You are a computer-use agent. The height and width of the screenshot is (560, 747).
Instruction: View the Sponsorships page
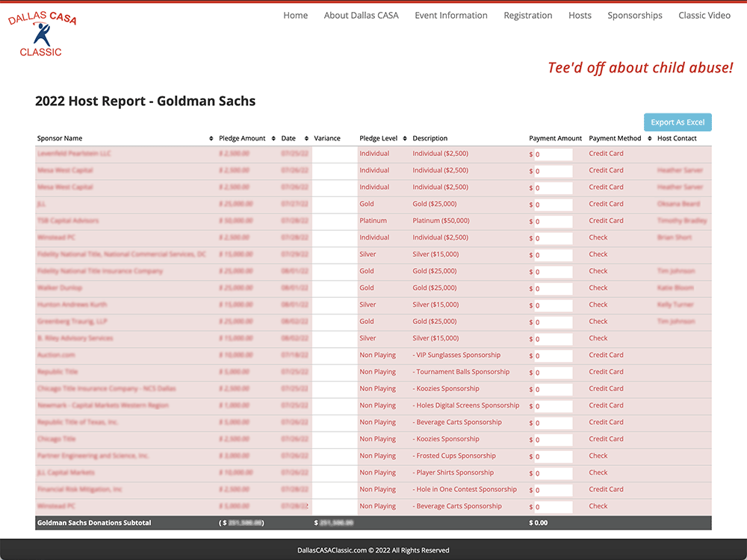coord(634,15)
